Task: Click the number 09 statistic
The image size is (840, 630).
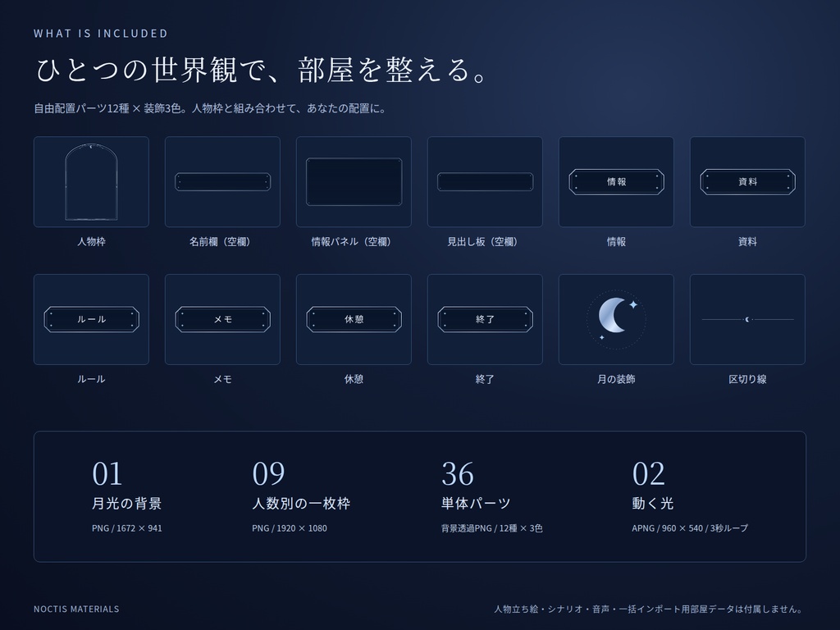Action: pyautogui.click(x=268, y=473)
